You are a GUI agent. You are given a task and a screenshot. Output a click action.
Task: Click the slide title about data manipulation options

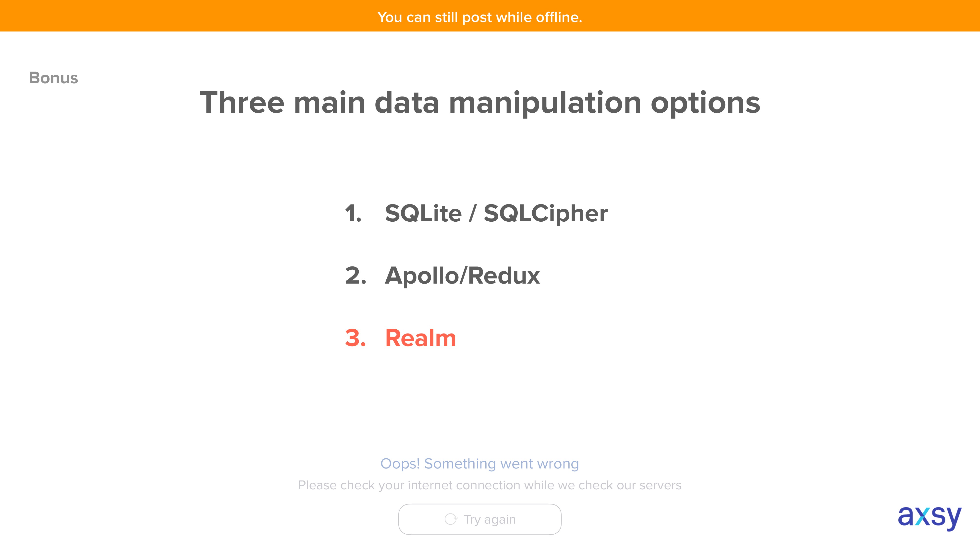480,103
